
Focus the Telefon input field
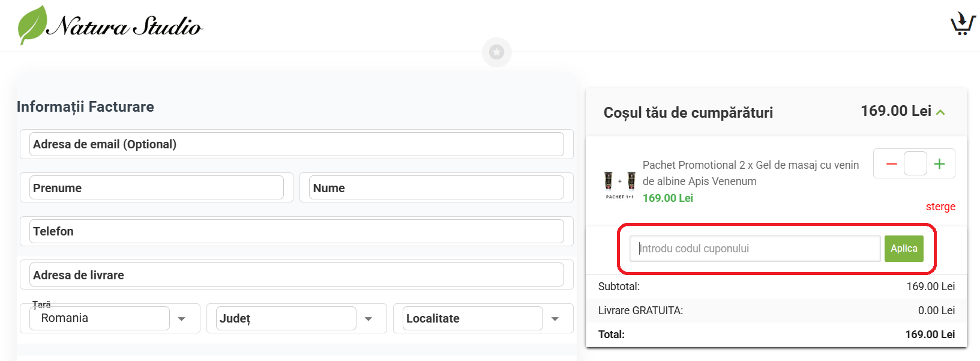tap(296, 231)
